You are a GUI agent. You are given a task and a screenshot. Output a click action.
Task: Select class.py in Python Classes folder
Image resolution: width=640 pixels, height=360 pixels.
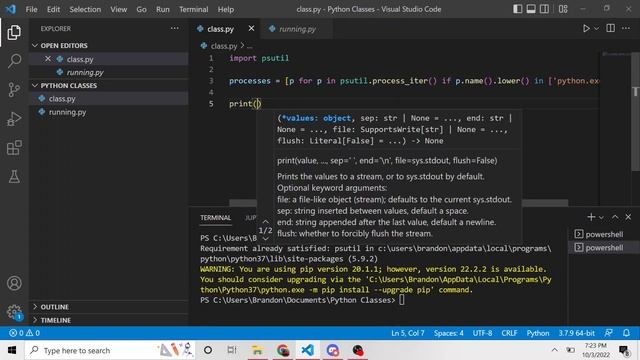tap(109, 98)
